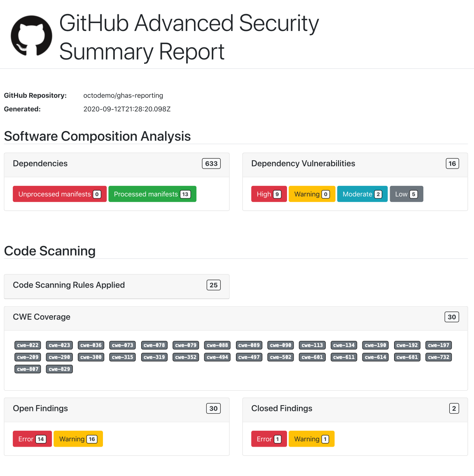The height and width of the screenshot is (476, 474).
Task: Click the CWE Coverage count badge 30
Action: [452, 317]
